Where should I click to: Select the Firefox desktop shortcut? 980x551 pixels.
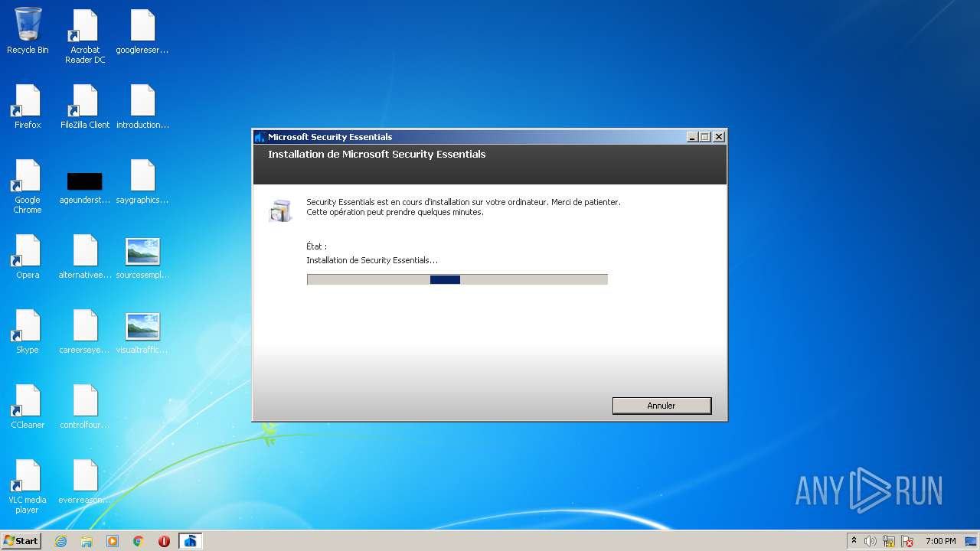point(28,106)
